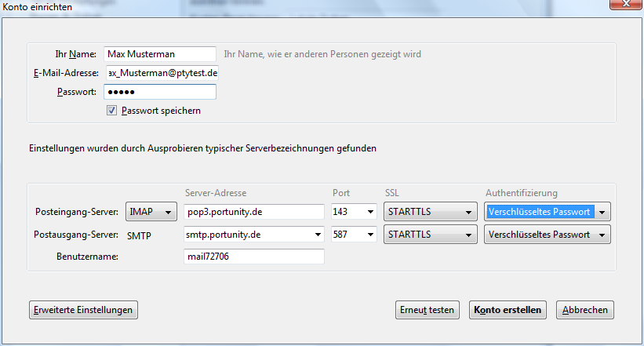The image size is (644, 346).
Task: Open the outgoing server Authentifizierung dropdown
Action: click(547, 235)
